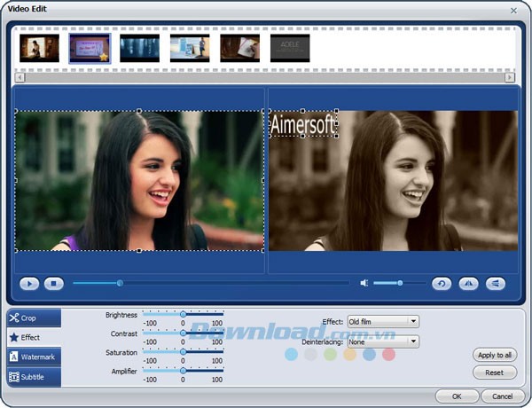Confirm edits with the OK button

coord(457,396)
